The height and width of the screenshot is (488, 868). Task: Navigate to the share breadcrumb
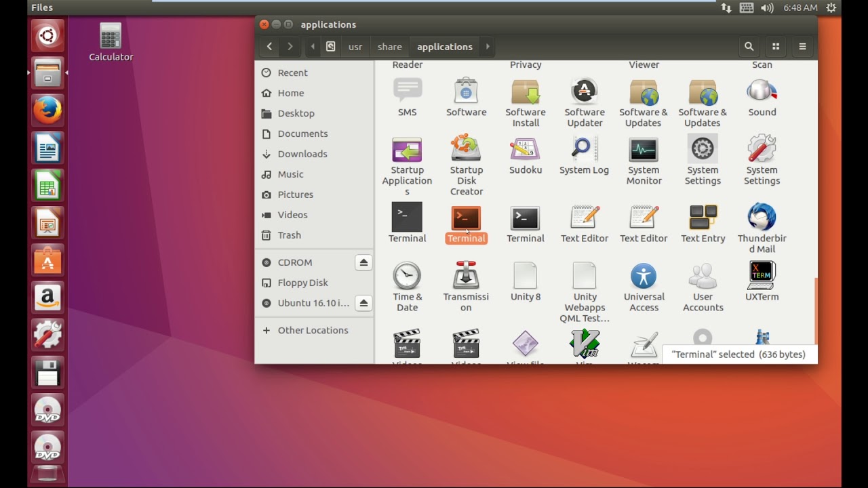[x=389, y=46]
